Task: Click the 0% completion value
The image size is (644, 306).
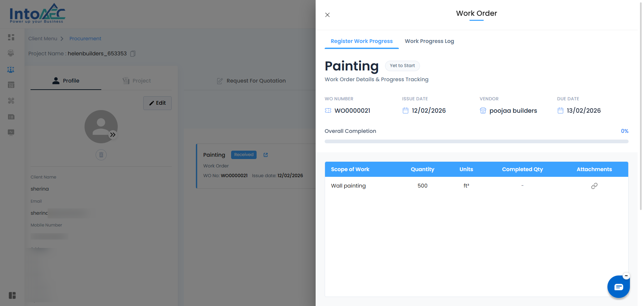Action: pyautogui.click(x=624, y=131)
